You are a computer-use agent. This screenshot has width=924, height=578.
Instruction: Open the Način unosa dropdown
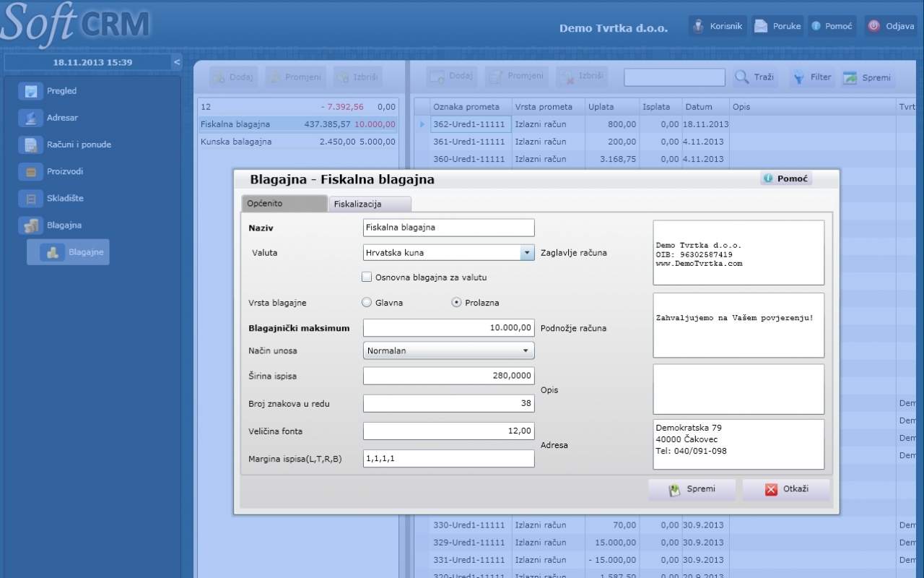(526, 350)
